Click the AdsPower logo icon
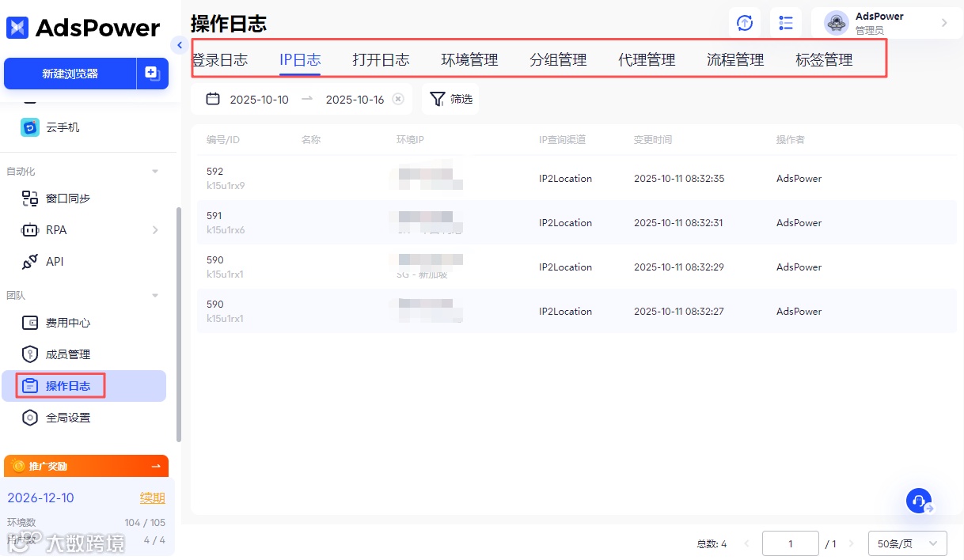Screen dimensions: 964x560 [17, 28]
